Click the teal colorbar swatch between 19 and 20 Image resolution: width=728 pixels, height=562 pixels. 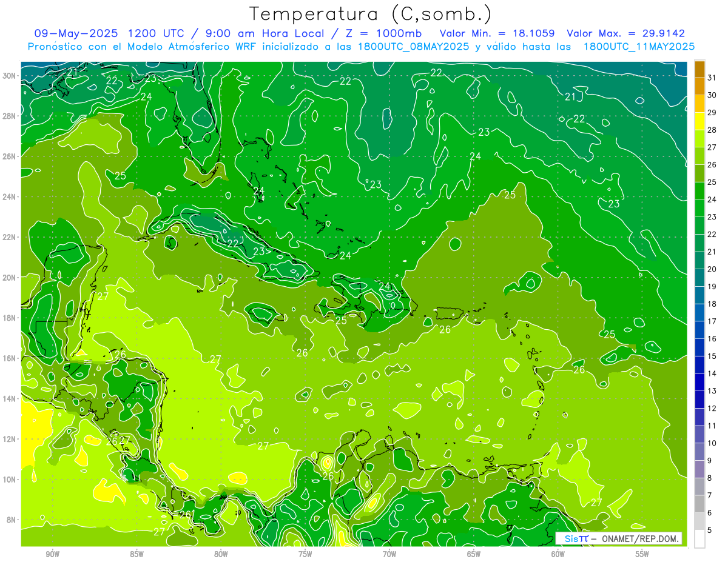coord(700,278)
